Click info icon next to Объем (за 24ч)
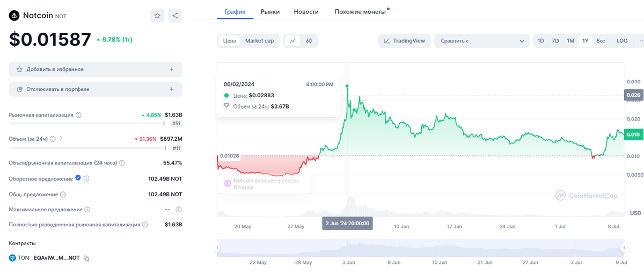Viewport: 644px width, 273px height. [x=52, y=139]
